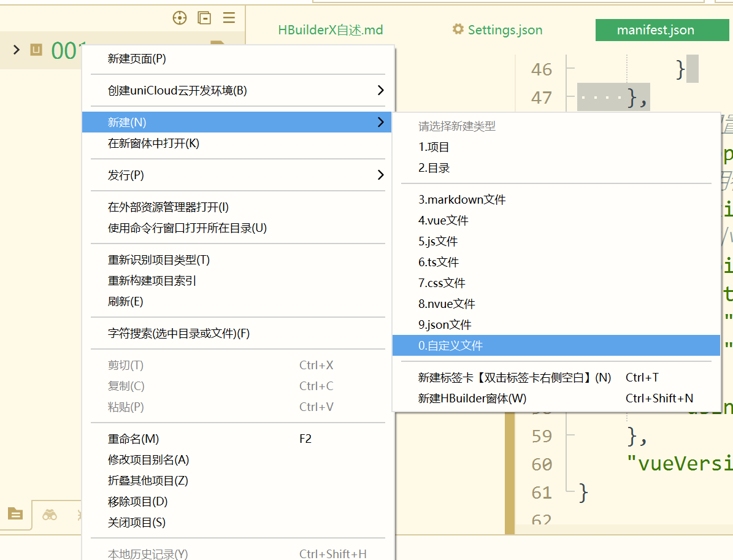Click line number 47 in the gutter
This screenshot has width=733, height=560.
tap(542, 98)
